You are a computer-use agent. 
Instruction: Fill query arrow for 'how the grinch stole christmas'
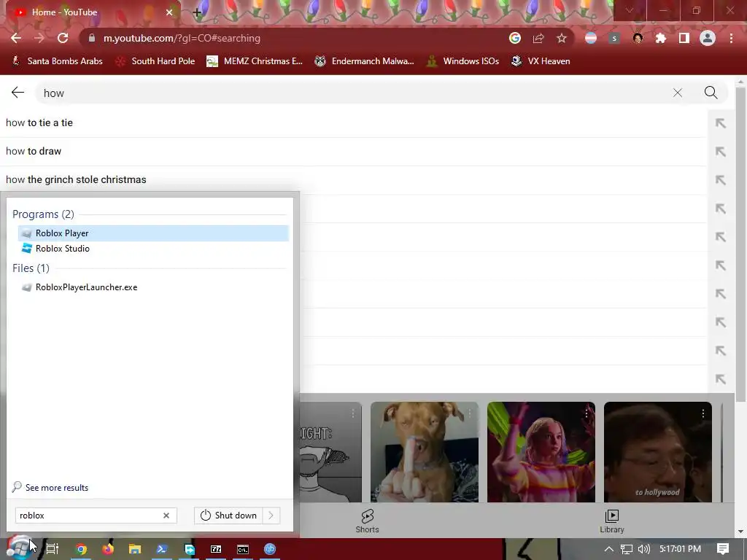pos(720,180)
